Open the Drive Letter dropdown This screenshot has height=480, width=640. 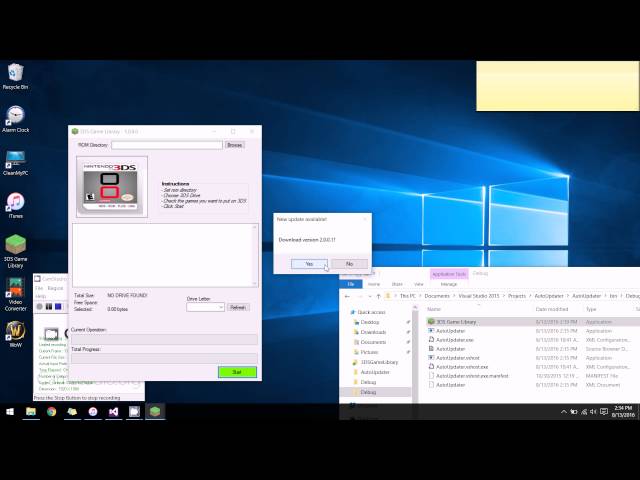[205, 307]
